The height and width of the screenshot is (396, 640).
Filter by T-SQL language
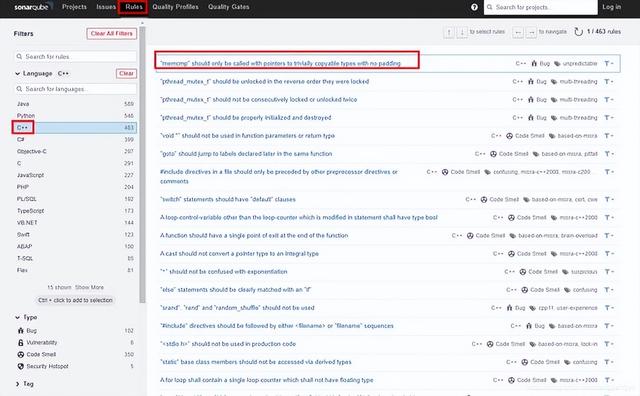75,258
